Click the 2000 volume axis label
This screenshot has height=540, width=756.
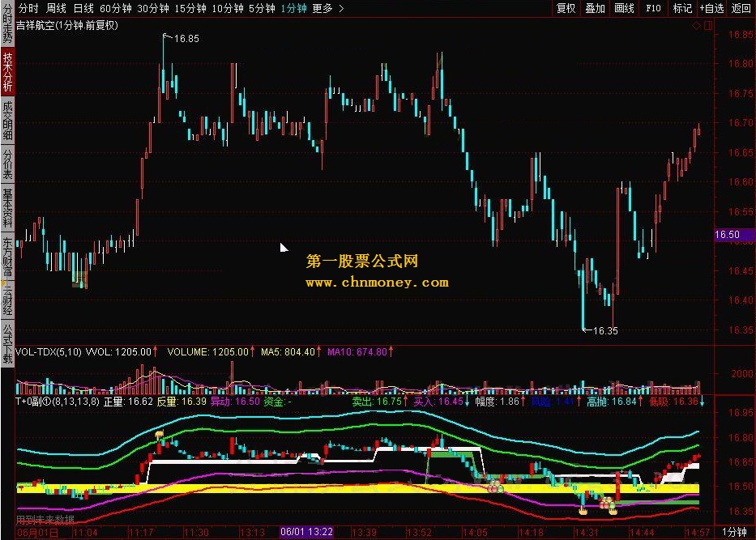point(741,374)
